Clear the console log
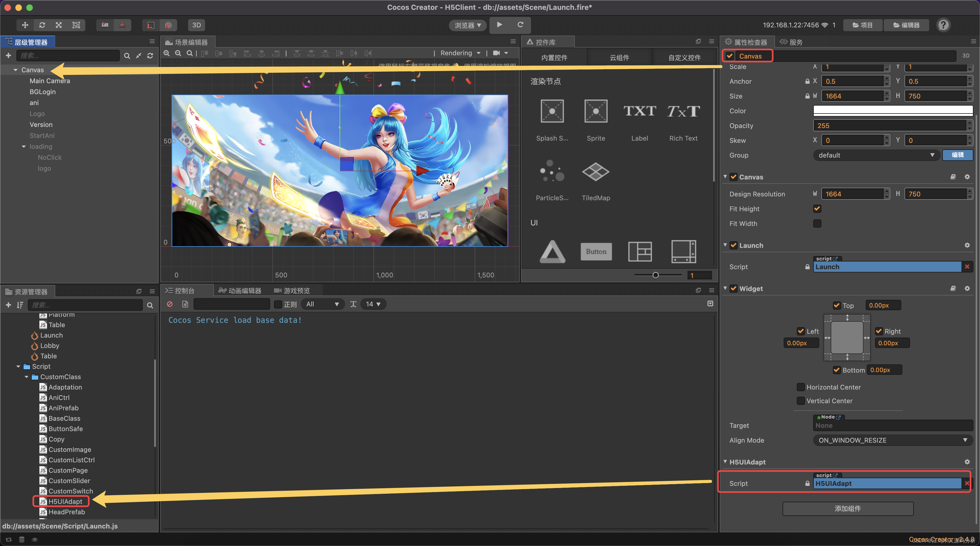 coord(170,304)
